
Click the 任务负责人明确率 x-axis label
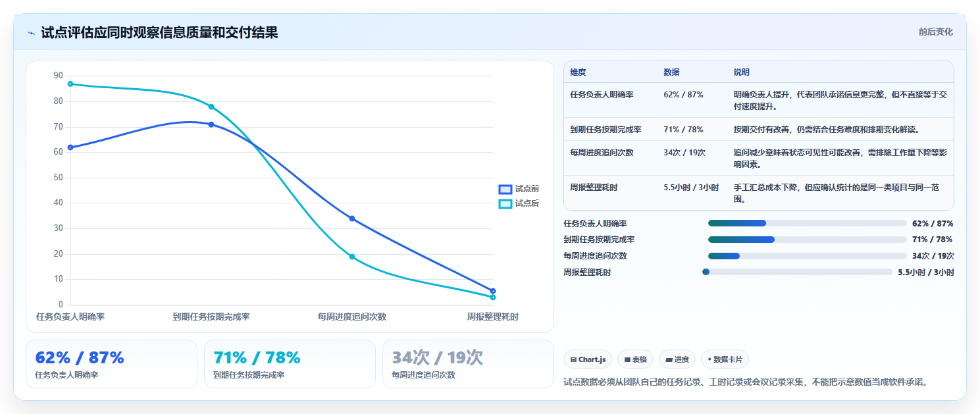(70, 317)
